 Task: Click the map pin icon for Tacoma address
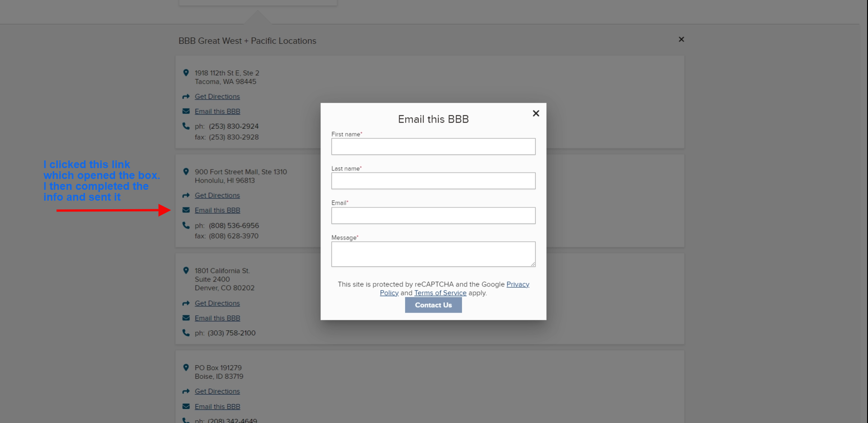click(186, 73)
